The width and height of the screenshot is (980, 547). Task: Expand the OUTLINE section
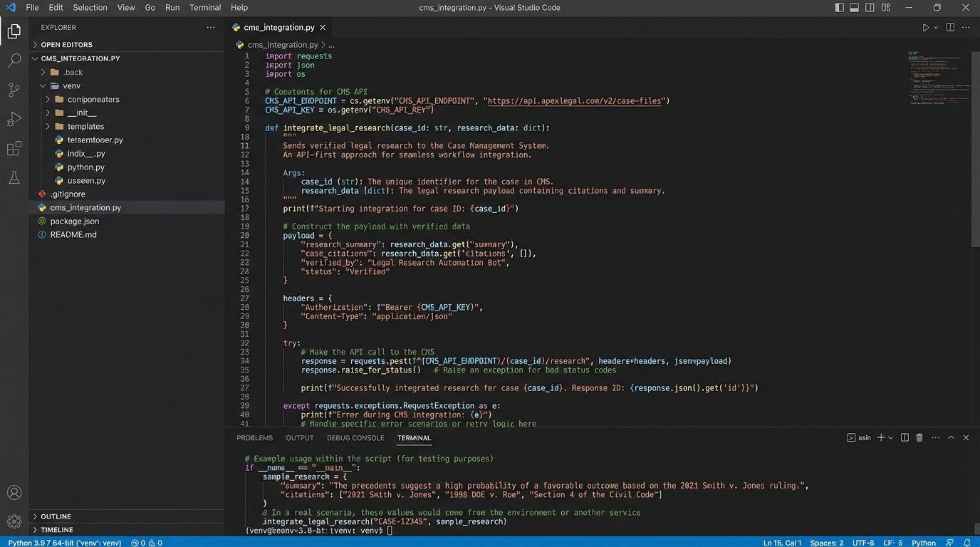pos(36,516)
